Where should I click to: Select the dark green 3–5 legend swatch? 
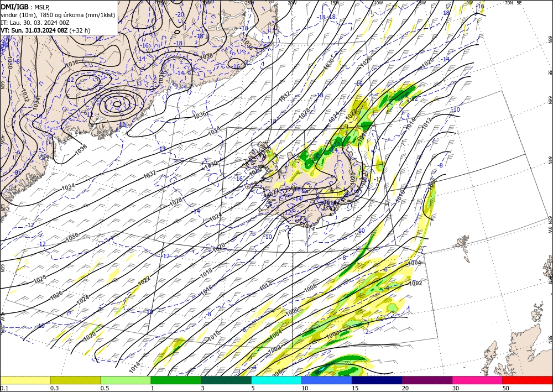click(x=226, y=380)
